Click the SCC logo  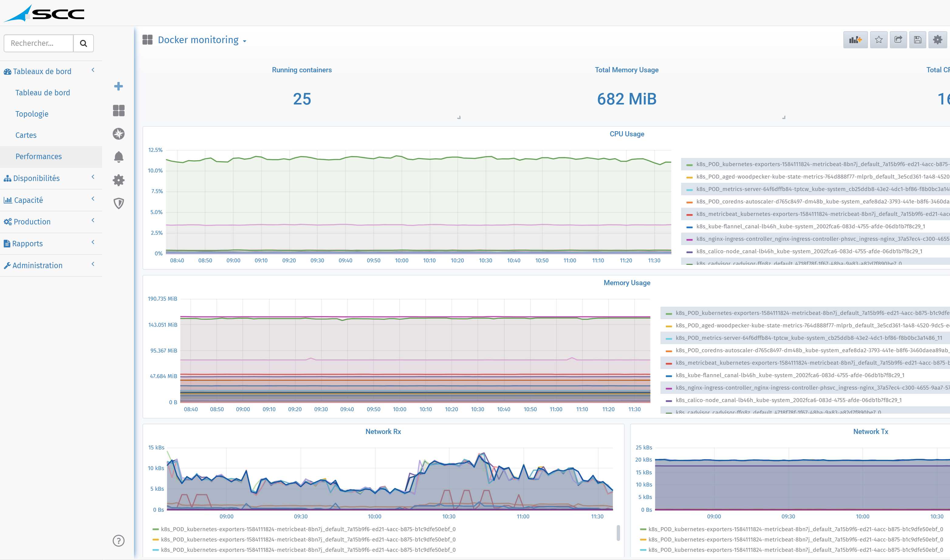(44, 14)
